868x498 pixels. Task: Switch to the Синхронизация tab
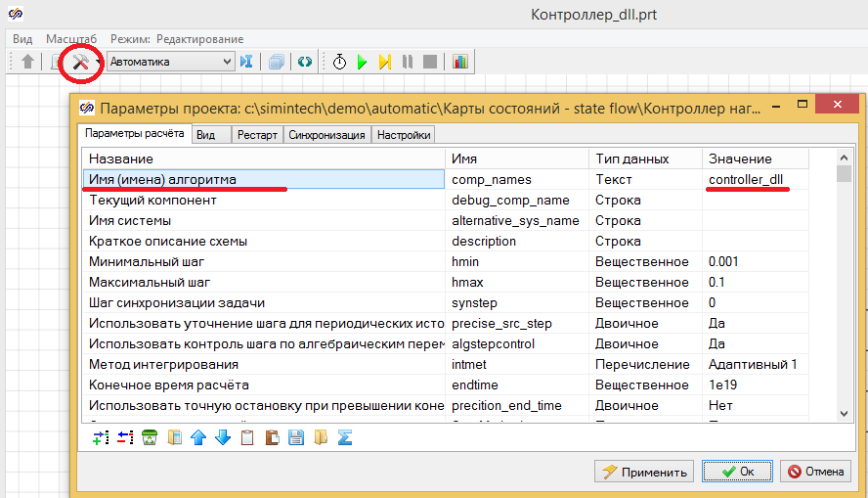click(326, 135)
